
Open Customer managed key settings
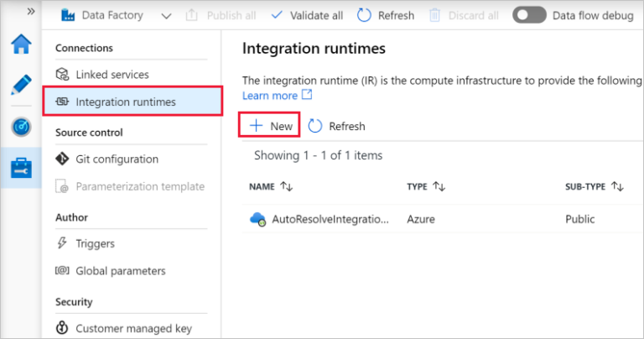pyautogui.click(x=133, y=328)
